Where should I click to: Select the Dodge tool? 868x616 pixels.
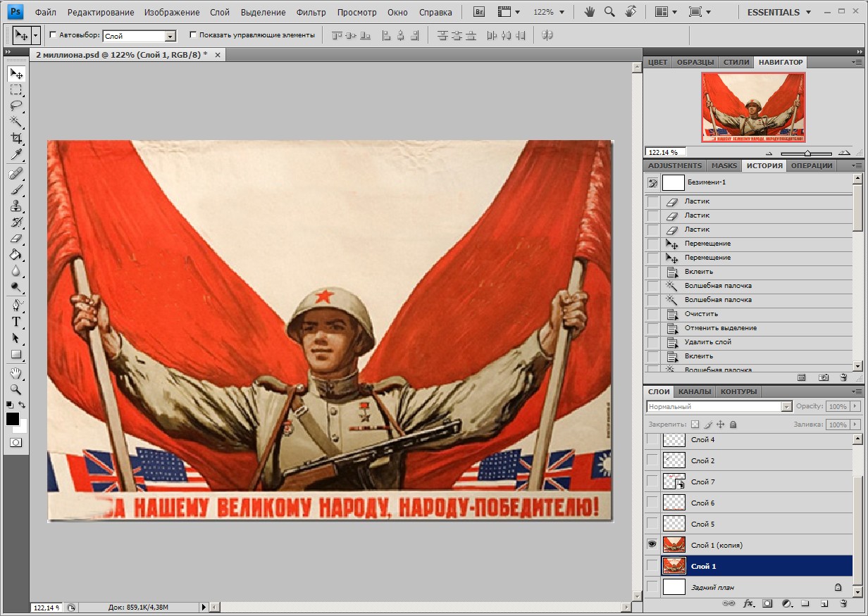(x=16, y=287)
